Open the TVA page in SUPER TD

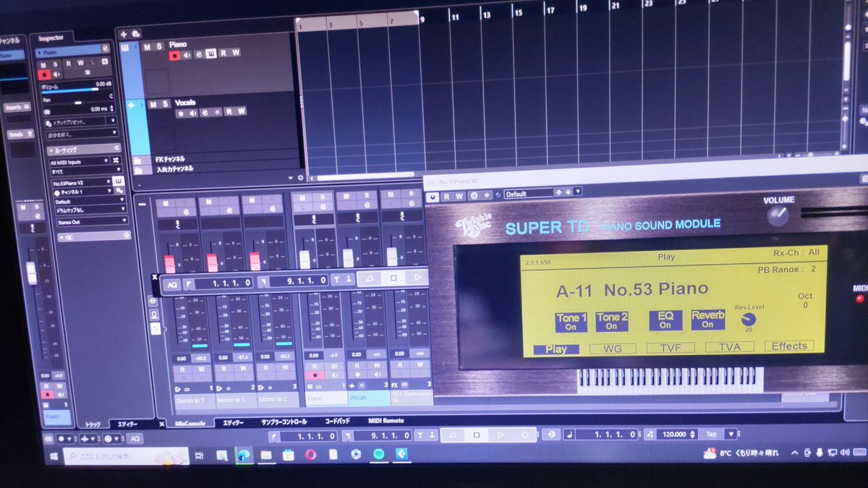730,346
